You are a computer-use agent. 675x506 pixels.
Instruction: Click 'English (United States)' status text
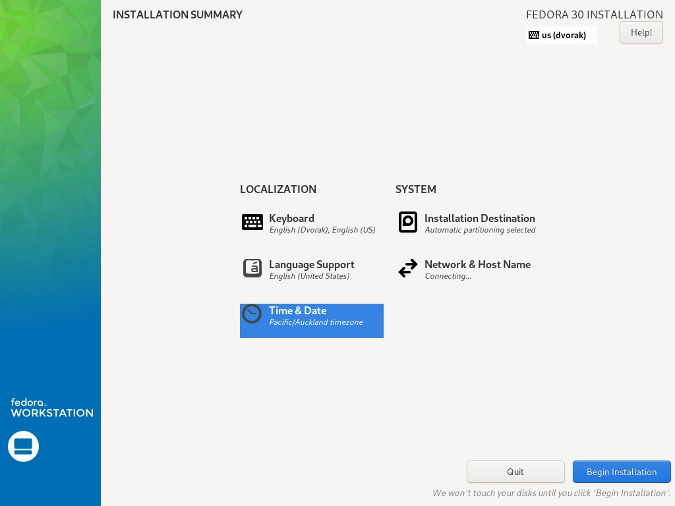[x=309, y=276]
